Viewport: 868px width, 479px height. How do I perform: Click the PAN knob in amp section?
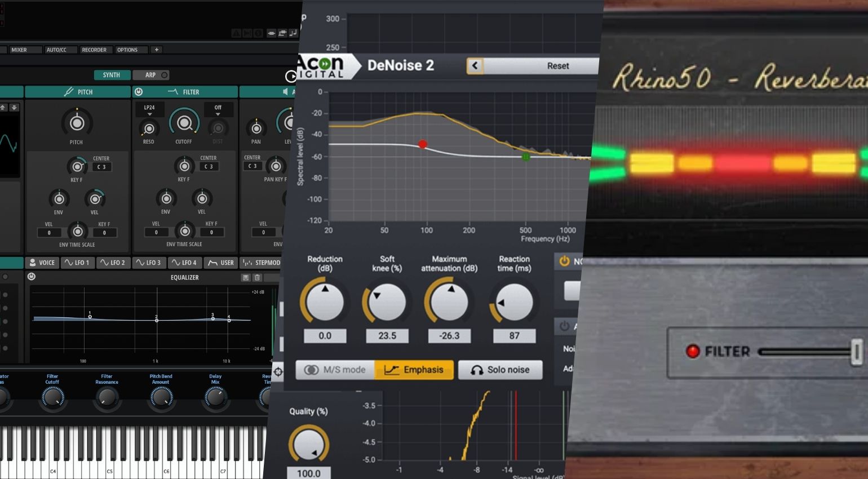pos(256,128)
